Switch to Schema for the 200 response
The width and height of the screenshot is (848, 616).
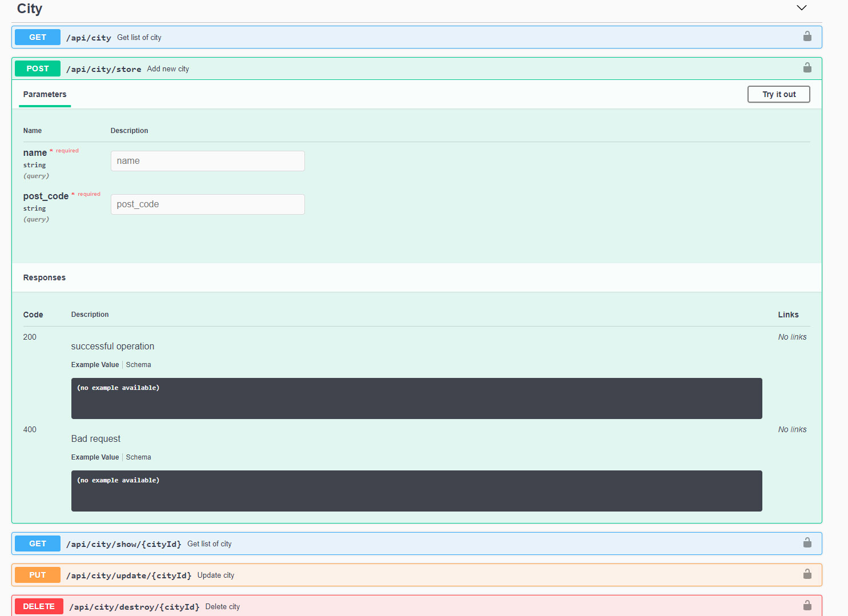138,365
